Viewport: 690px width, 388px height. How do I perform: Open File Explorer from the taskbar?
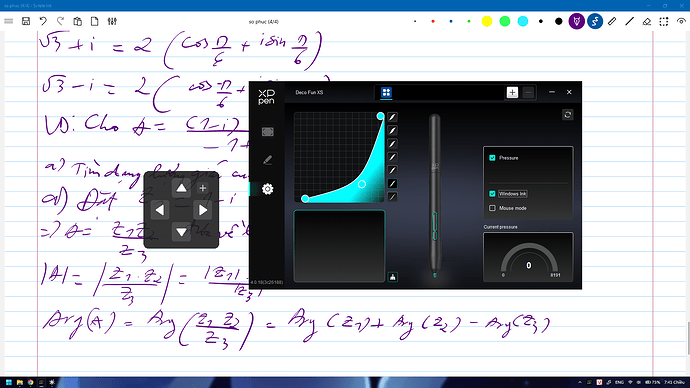(20, 382)
